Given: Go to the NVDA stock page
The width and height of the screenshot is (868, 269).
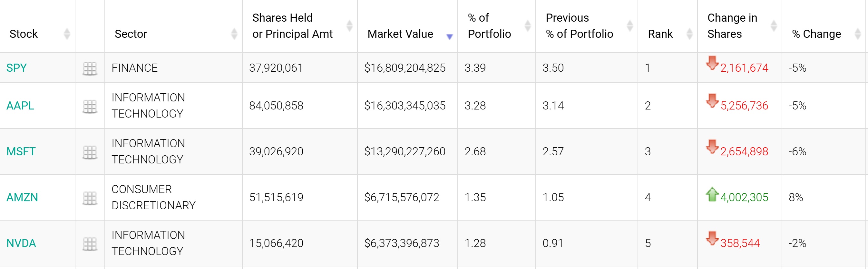Looking at the screenshot, I should (x=21, y=243).
